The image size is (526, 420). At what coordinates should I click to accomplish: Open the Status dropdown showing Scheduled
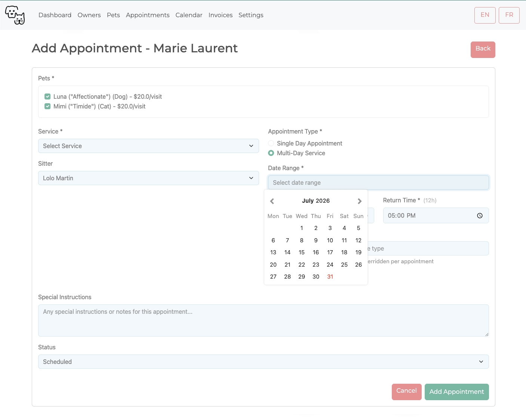coord(264,362)
